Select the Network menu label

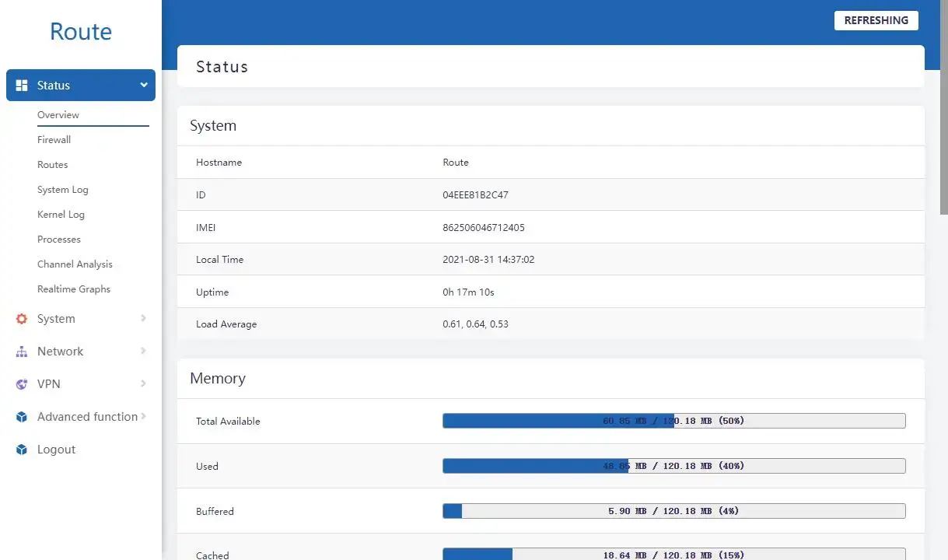tap(60, 352)
